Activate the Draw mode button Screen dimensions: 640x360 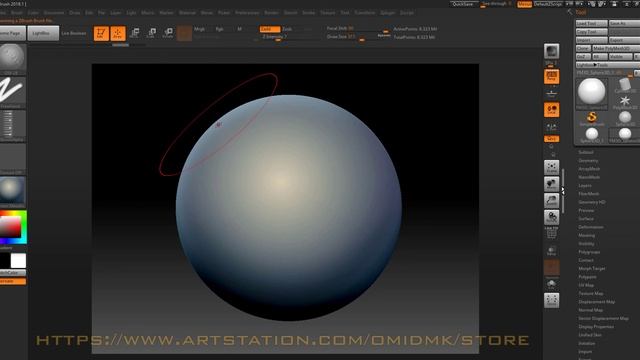[x=118, y=33]
